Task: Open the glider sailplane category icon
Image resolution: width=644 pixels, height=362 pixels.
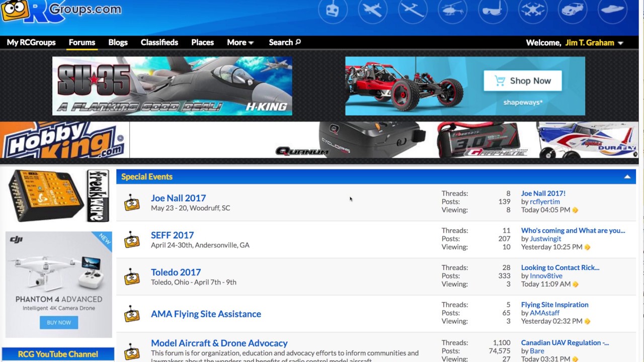Action: (413, 11)
